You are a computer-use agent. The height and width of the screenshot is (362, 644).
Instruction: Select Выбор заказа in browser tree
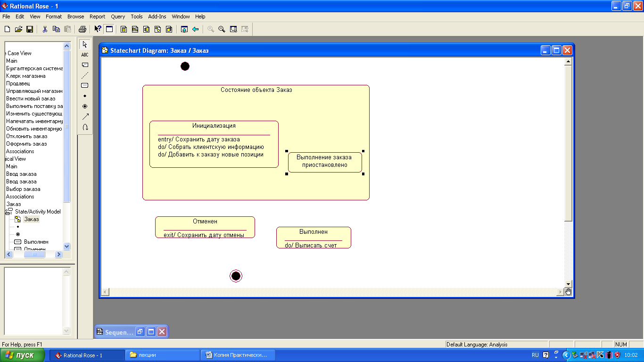(23, 189)
